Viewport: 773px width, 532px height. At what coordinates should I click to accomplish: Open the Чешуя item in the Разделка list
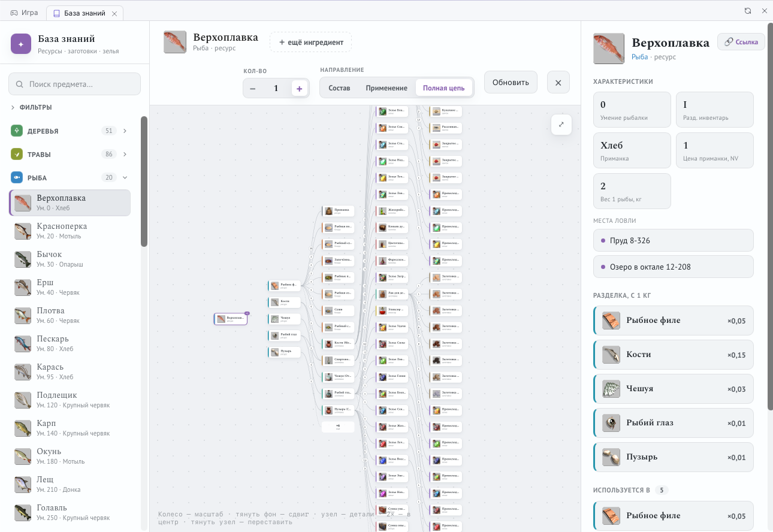click(x=673, y=389)
